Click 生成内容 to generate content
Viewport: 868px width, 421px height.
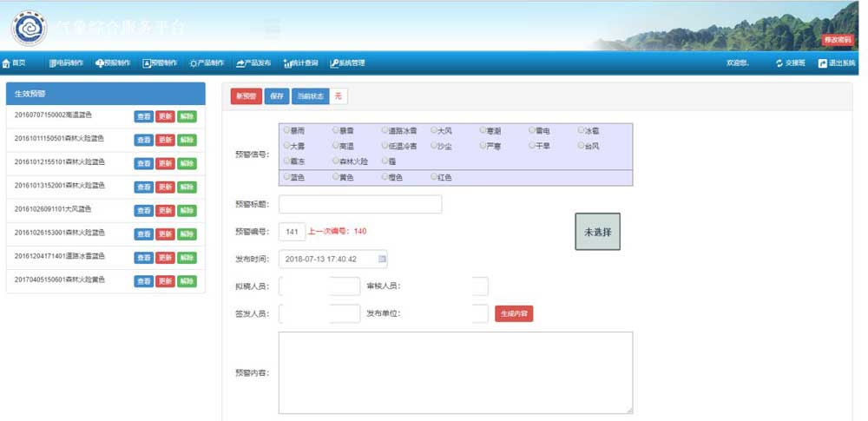514,313
